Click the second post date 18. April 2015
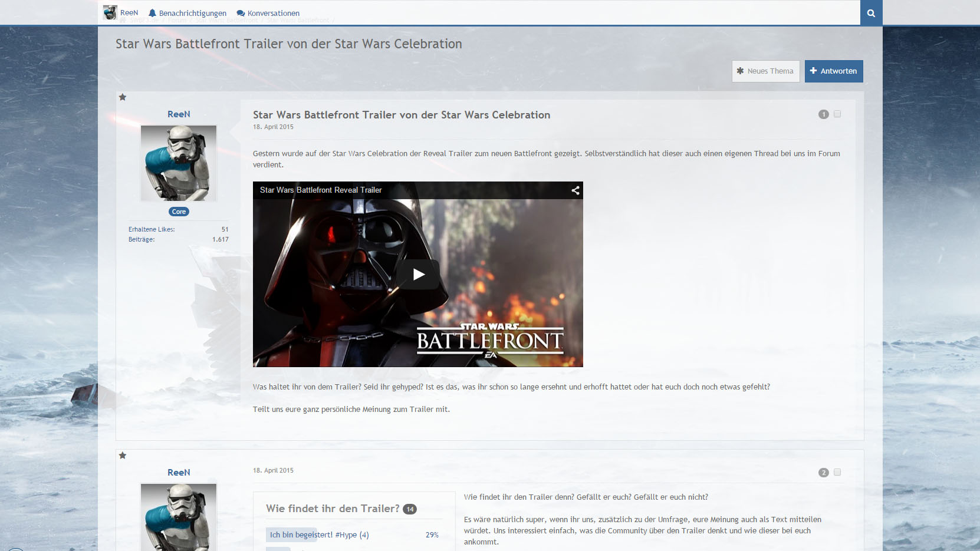The image size is (980, 551). 273,470
